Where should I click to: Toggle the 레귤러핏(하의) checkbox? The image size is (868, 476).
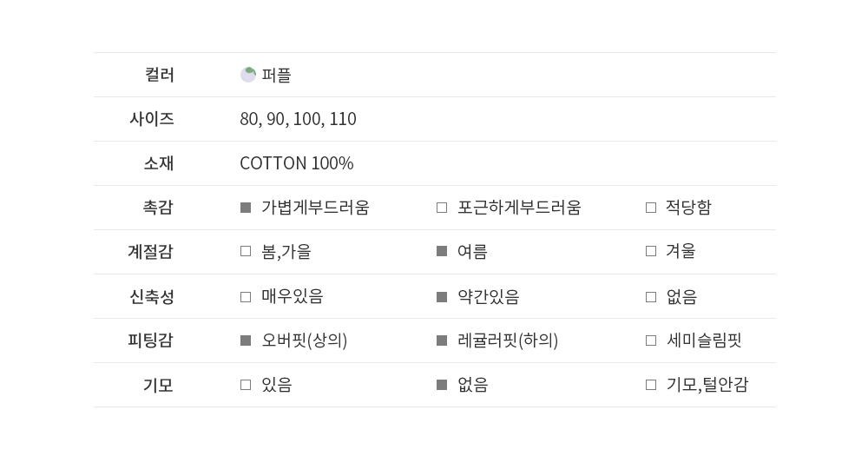point(442,340)
